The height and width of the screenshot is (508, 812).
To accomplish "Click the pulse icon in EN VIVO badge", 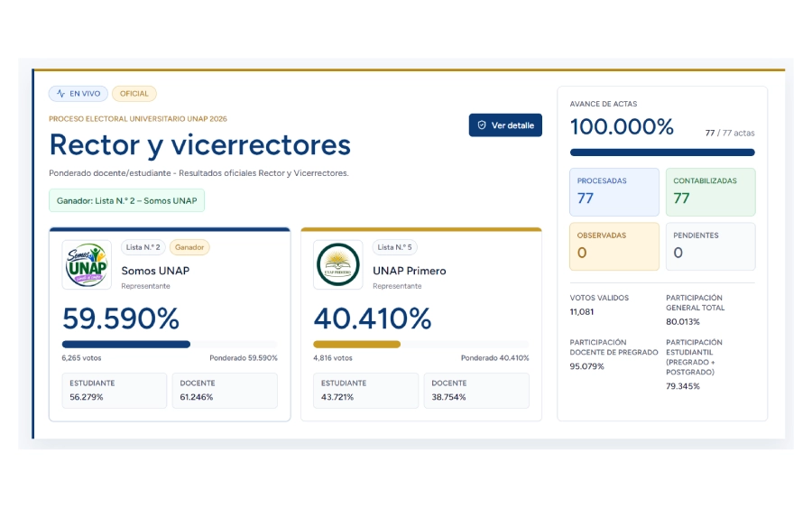I will pyautogui.click(x=61, y=94).
